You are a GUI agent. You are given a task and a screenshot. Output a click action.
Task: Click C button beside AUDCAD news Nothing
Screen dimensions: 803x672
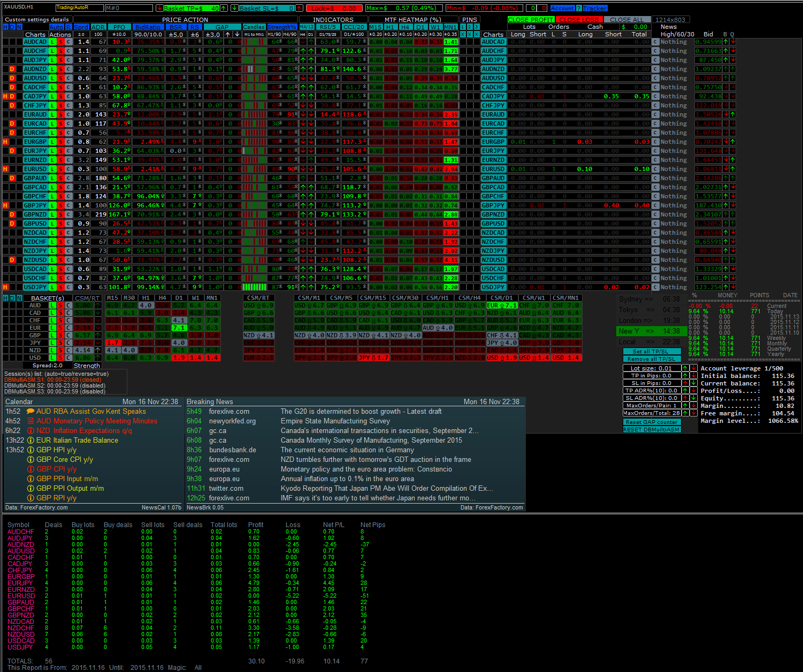coord(655,42)
